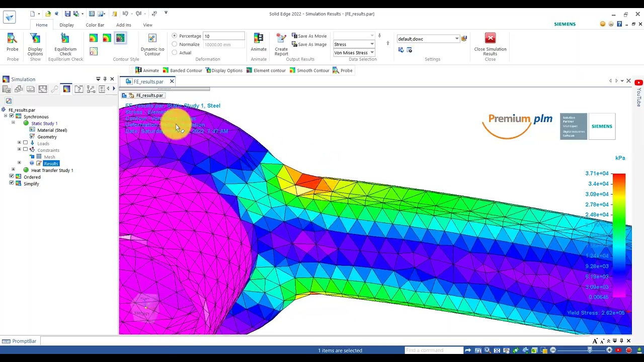The image size is (644, 362).
Task: Click Banded Contour in command bar
Action: coord(182,70)
